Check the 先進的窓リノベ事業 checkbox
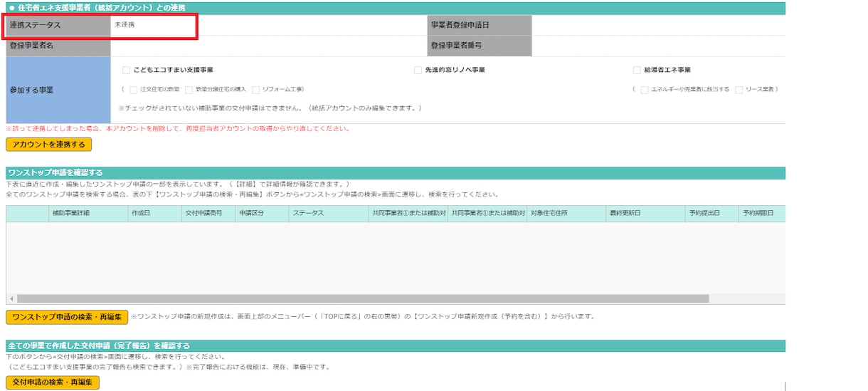The width and height of the screenshot is (868, 391). [x=418, y=71]
